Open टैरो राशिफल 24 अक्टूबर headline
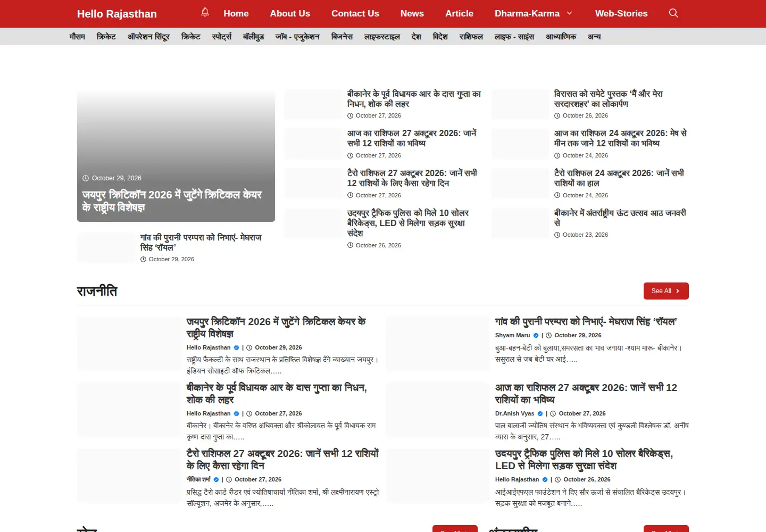The width and height of the screenshot is (766, 532). pyautogui.click(x=619, y=178)
